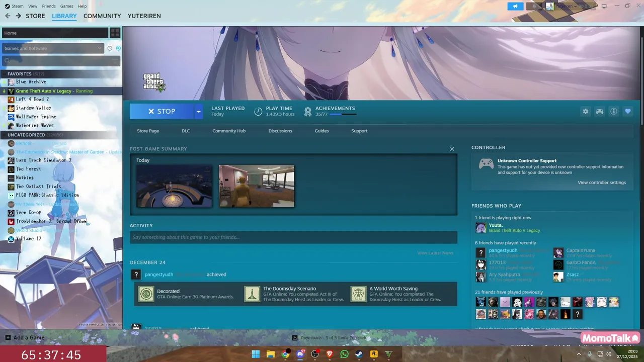Open the notifications bell icon
This screenshot has height=362, width=644.
(x=534, y=6)
